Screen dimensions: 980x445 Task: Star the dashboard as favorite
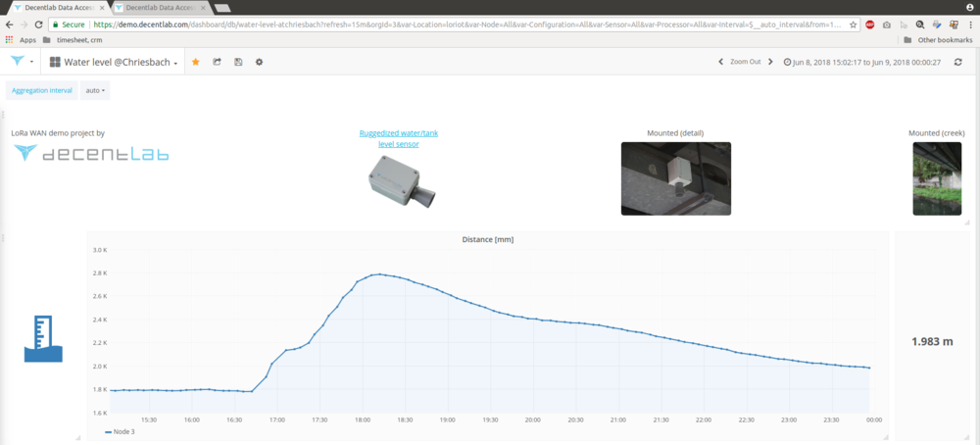[x=196, y=62]
